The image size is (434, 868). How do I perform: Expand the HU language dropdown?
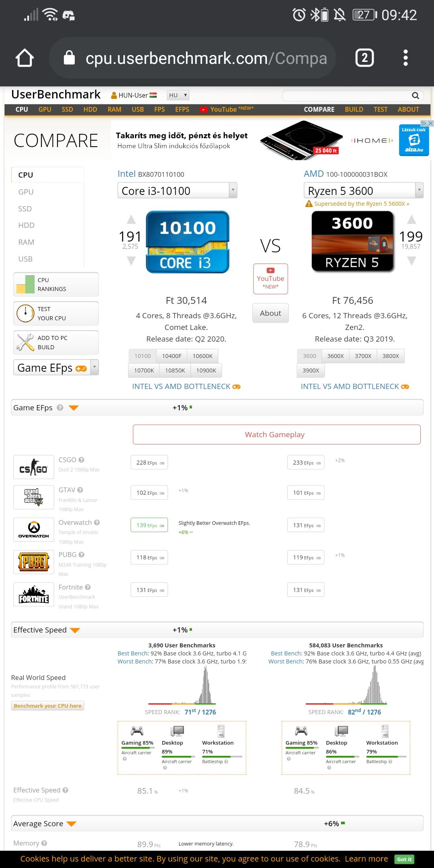coord(178,95)
